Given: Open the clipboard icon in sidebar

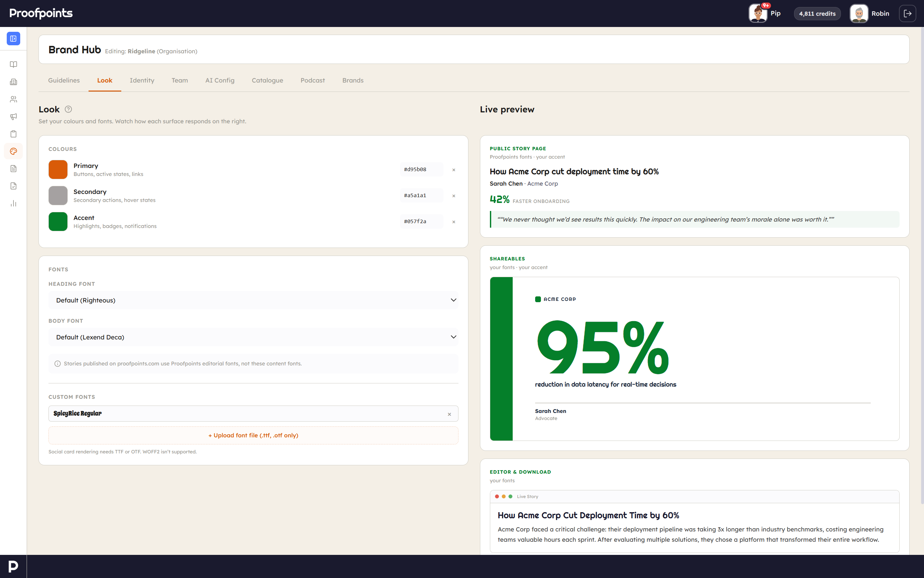Looking at the screenshot, I should click(13, 134).
